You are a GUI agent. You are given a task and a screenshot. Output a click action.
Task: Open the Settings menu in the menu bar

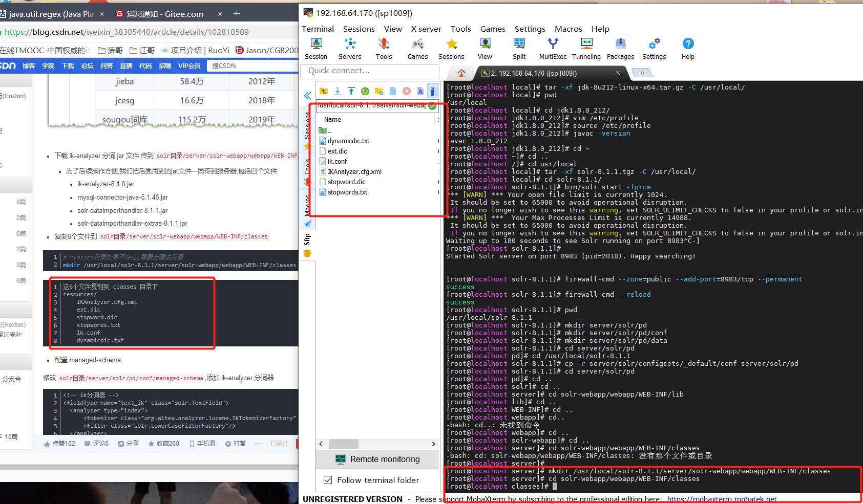[x=530, y=29]
